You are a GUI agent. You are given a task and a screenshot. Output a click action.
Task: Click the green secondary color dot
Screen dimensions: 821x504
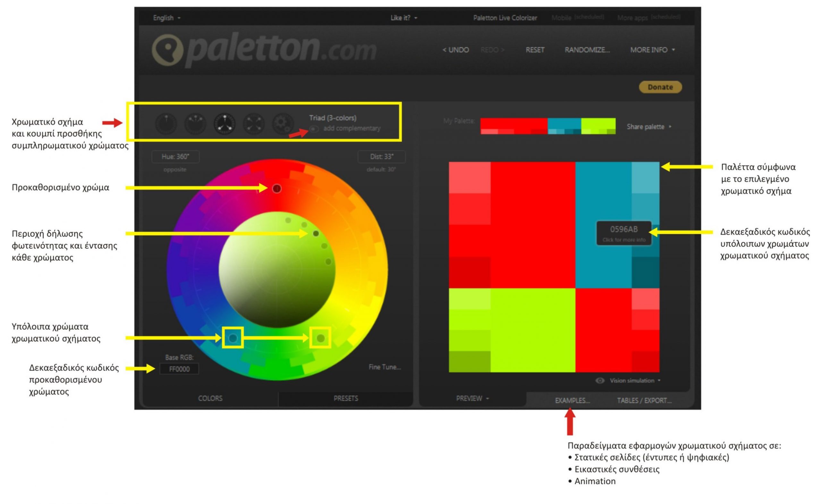pyautogui.click(x=320, y=338)
